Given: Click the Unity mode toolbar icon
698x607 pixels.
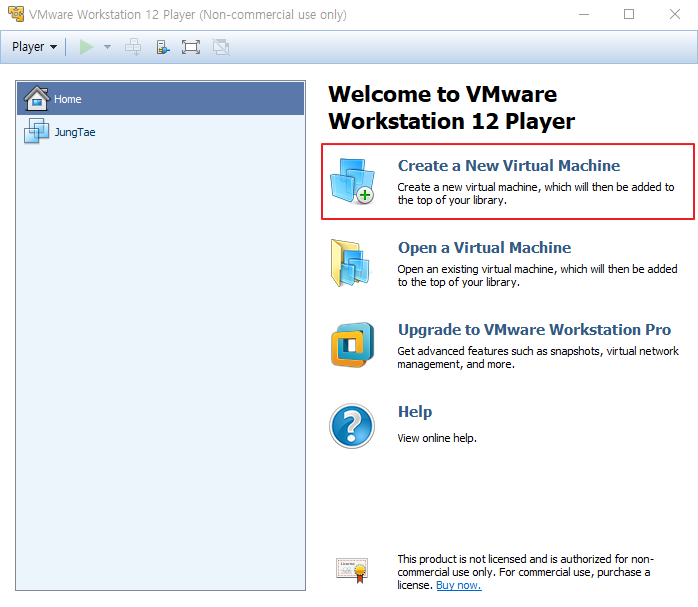Looking at the screenshot, I should tap(221, 47).
